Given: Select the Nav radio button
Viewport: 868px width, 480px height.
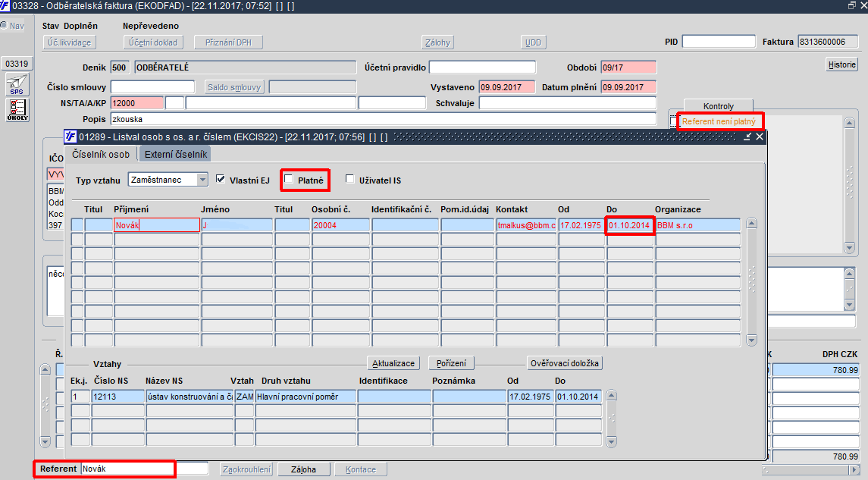Looking at the screenshot, I should [5, 26].
